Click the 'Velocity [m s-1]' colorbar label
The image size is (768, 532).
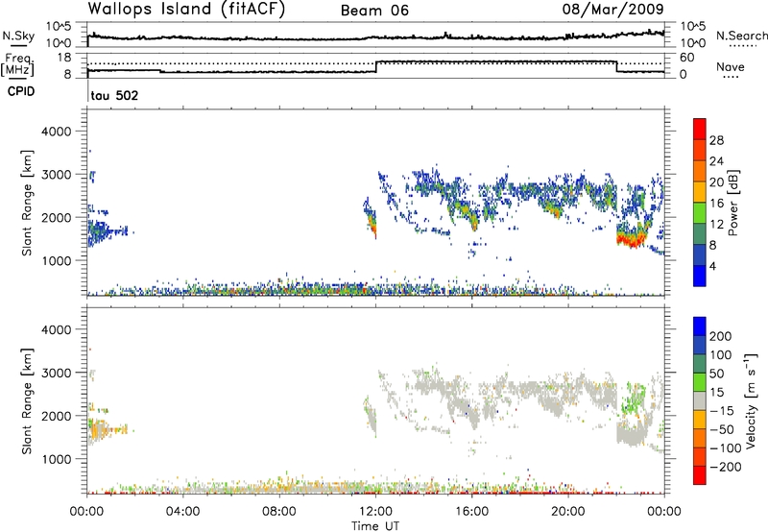click(x=751, y=400)
